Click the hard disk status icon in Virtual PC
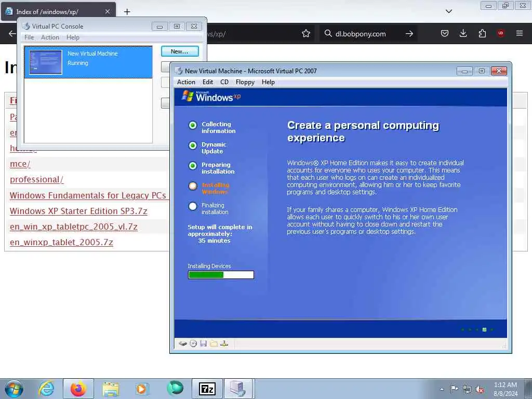 [x=182, y=343]
